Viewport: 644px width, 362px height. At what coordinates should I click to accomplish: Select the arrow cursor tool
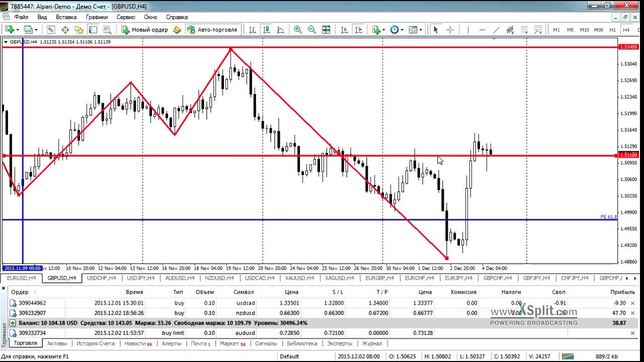pos(436,30)
